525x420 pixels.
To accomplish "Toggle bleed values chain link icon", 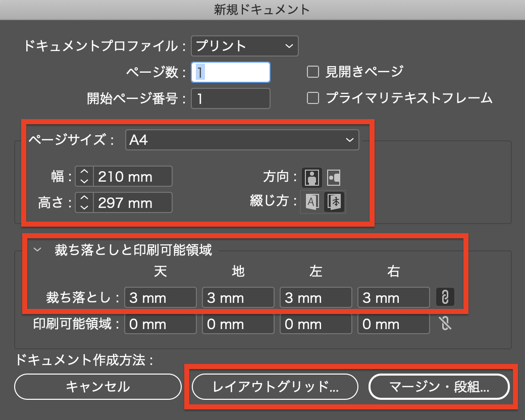I will coord(445,297).
